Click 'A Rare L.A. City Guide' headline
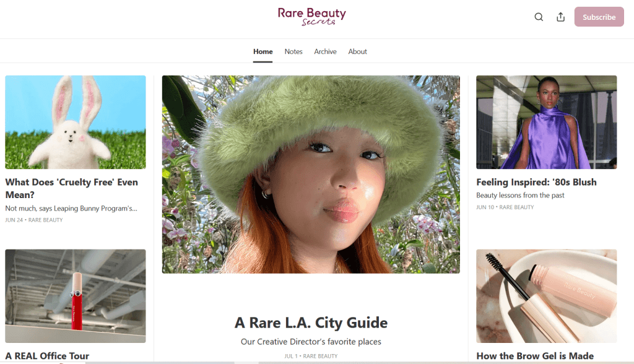The width and height of the screenshot is (634, 364). click(311, 323)
